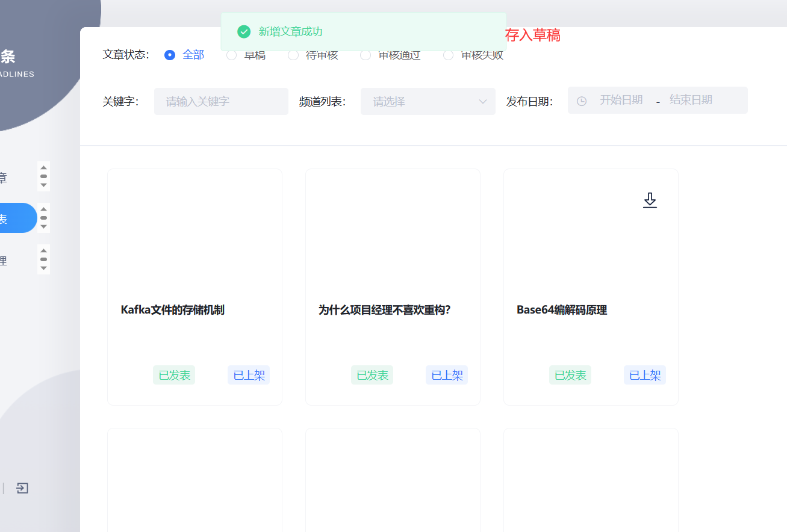787x532 pixels.
Task: Click the down arrow beside the blue highlighted sidebar item
Action: [43, 226]
